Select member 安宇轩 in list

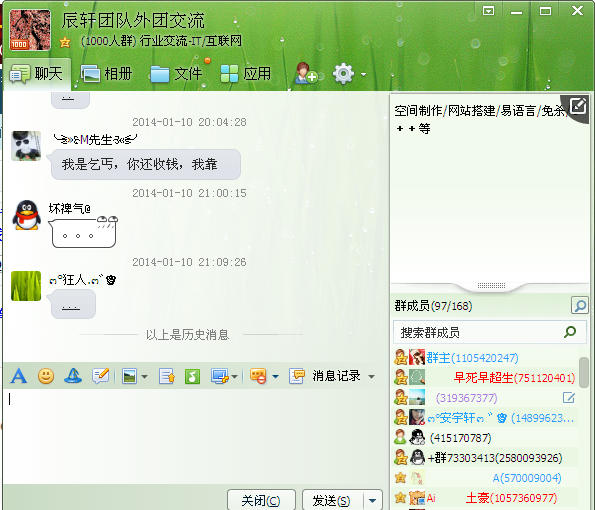pyautogui.click(x=485, y=418)
